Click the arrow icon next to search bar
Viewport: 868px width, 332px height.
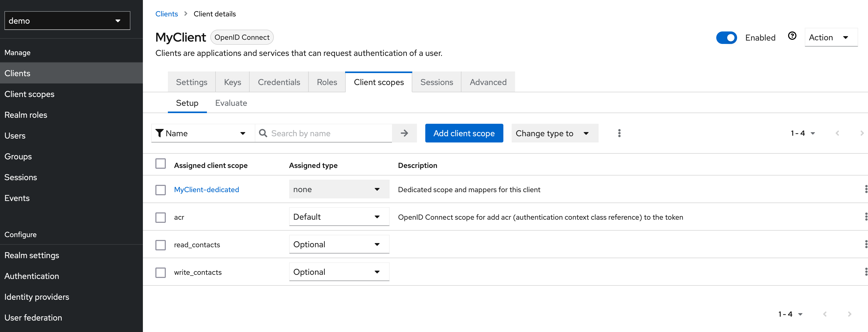click(405, 133)
